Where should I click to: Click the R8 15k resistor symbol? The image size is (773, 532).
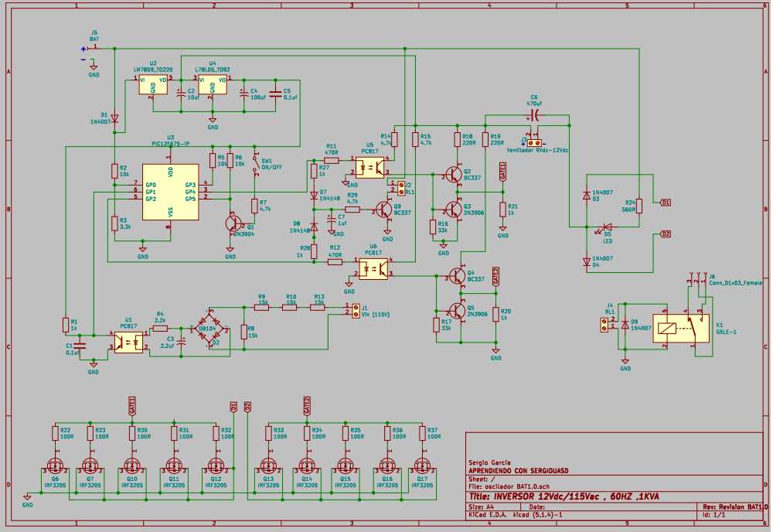[x=244, y=332]
